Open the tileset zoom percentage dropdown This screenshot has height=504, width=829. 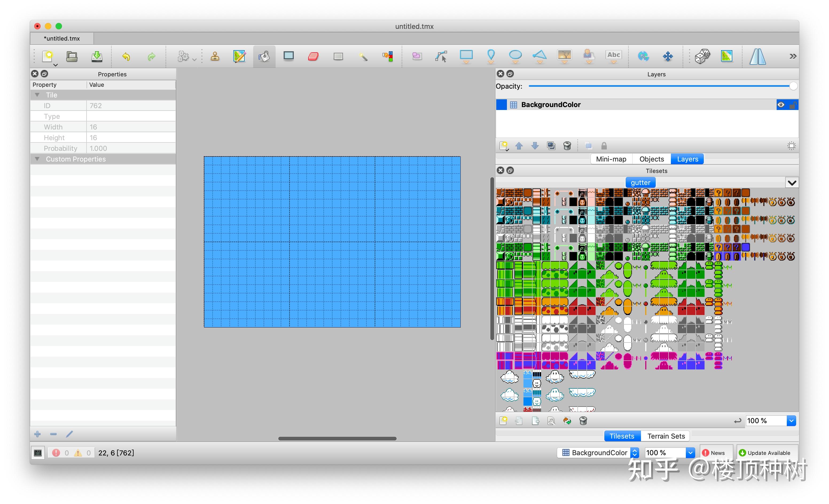pyautogui.click(x=791, y=420)
